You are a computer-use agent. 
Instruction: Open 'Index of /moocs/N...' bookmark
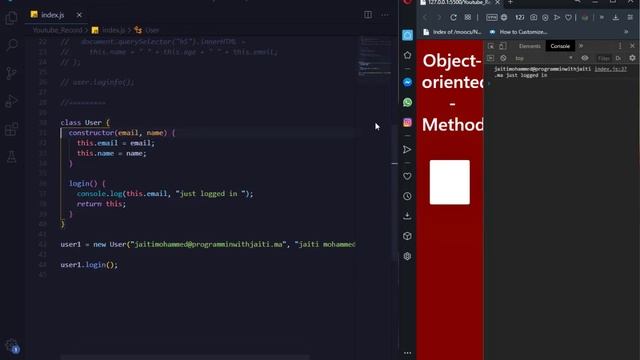[452, 32]
